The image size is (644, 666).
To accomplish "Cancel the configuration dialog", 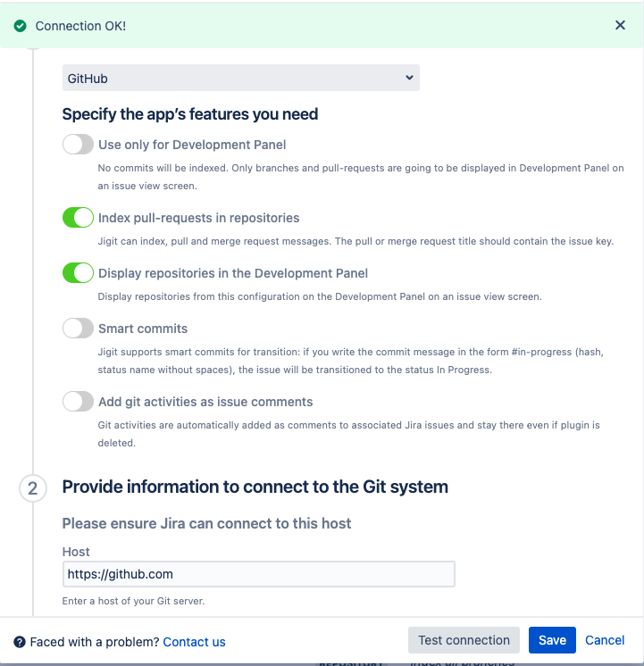I will [605, 640].
